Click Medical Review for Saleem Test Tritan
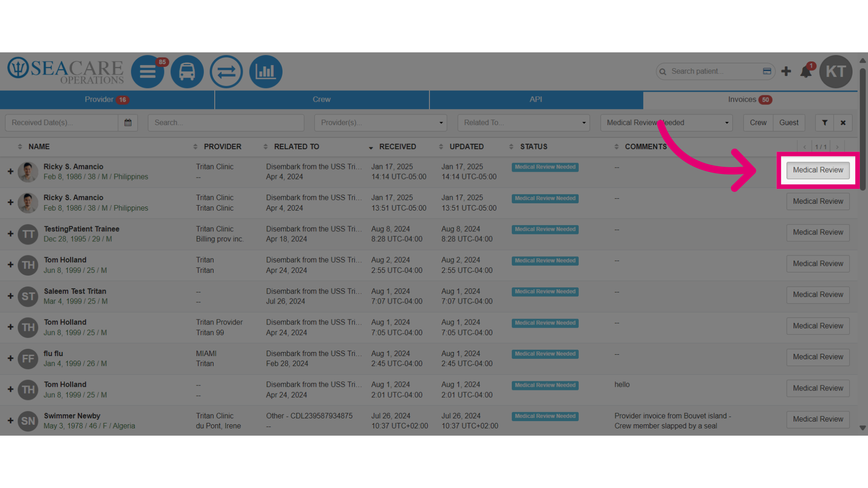Viewport: 868px width, 488px height. point(818,295)
